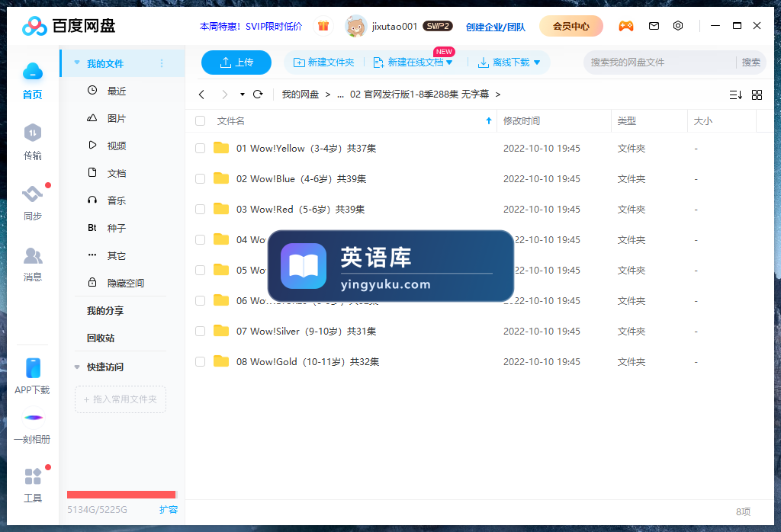Click the APP下载 phone icon
The height and width of the screenshot is (532, 781).
click(33, 368)
